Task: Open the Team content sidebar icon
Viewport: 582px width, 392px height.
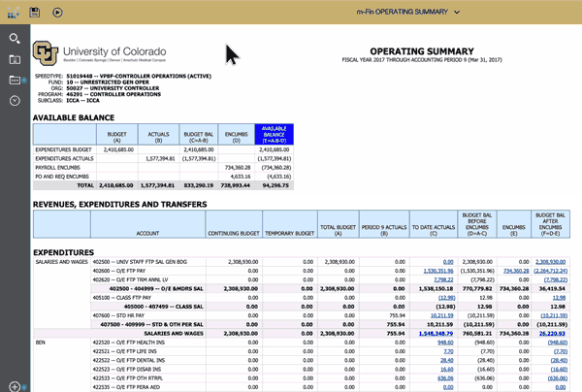Action: 15,80
